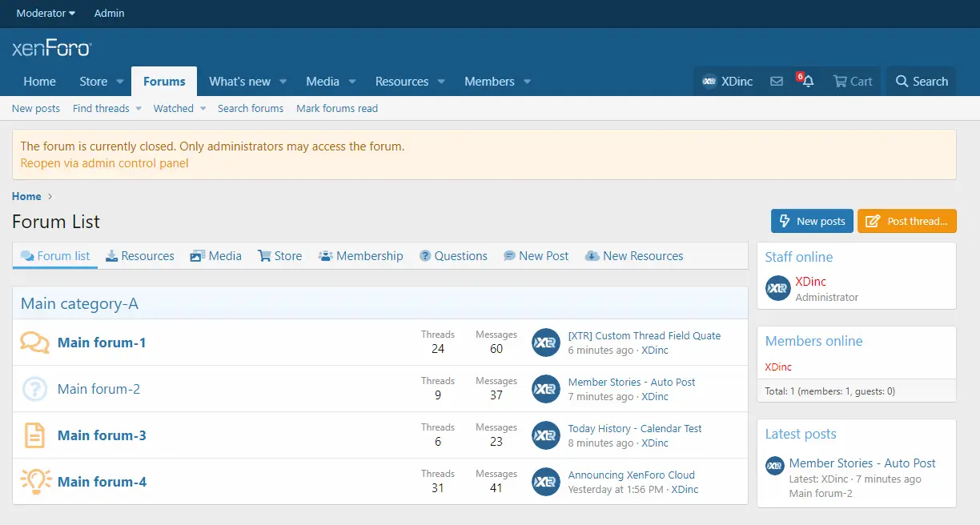Viewport: 980px width, 525px height.
Task: Open the Find threads dropdown
Action: pyautogui.click(x=106, y=108)
